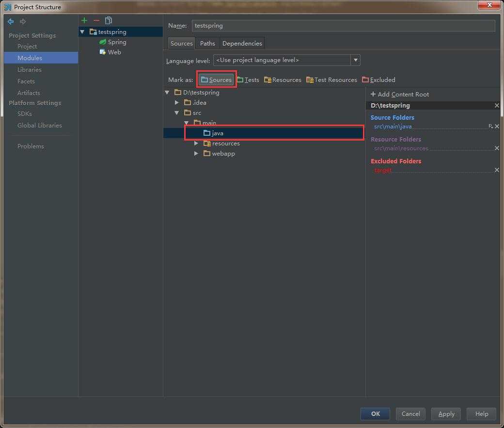Screen dimensions: 504x428
Task: Expand the webapp folder
Action: click(196, 154)
